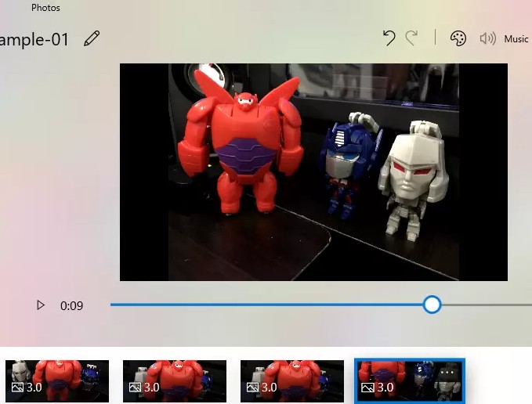Viewport: 532px width, 404px height.
Task: Click the seek bar's round handle
Action: (432, 305)
